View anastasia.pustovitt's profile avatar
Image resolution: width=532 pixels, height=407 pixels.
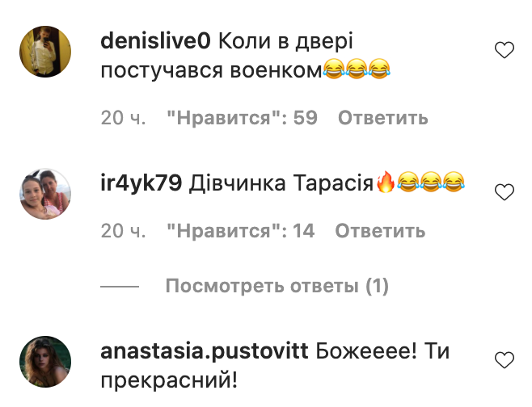coord(45,362)
